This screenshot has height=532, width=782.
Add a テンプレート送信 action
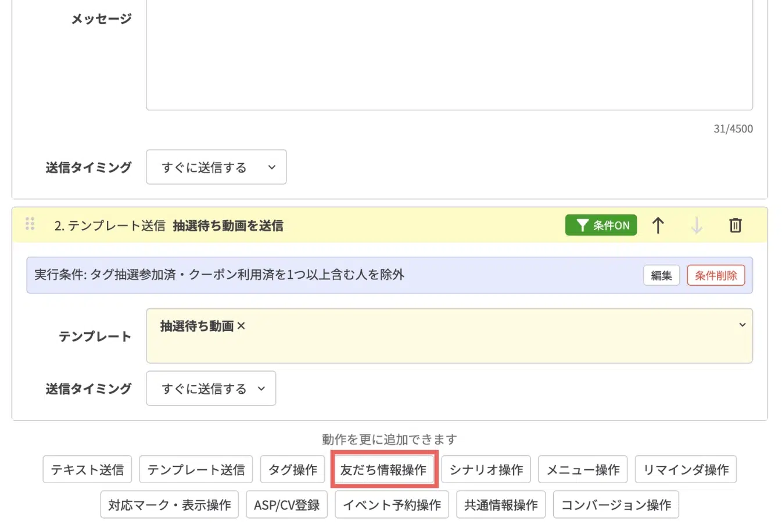point(196,469)
